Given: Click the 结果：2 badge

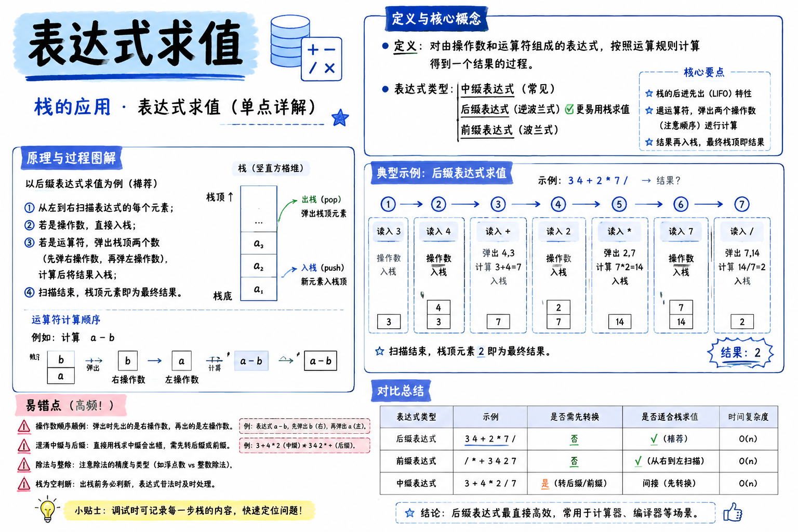Looking at the screenshot, I should (740, 353).
